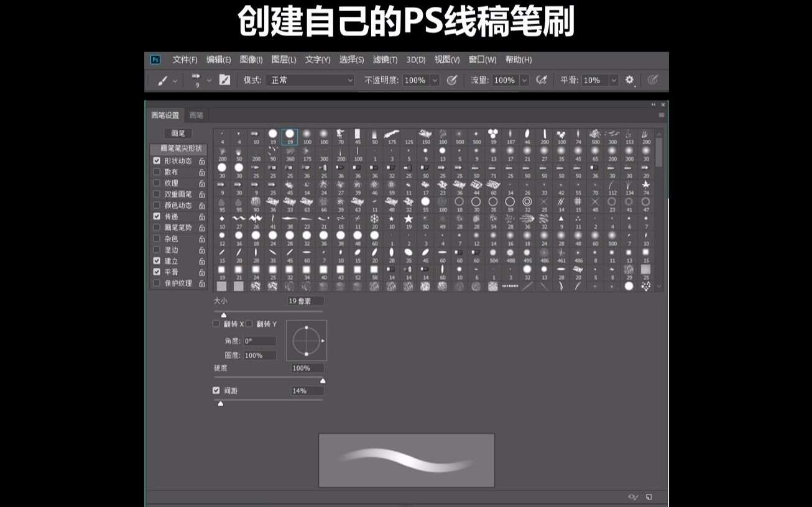The height and width of the screenshot is (507, 812).
Task: Enable the airbrush build-up icon
Action: tap(542, 80)
